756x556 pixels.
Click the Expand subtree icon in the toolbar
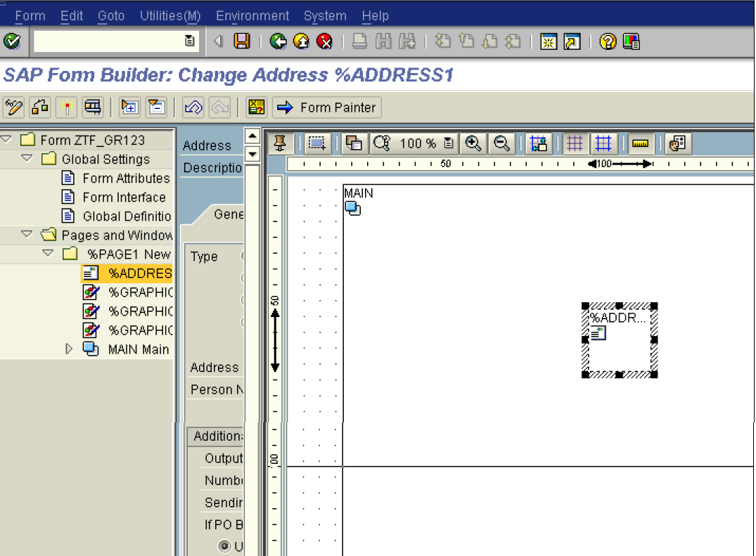click(129, 107)
